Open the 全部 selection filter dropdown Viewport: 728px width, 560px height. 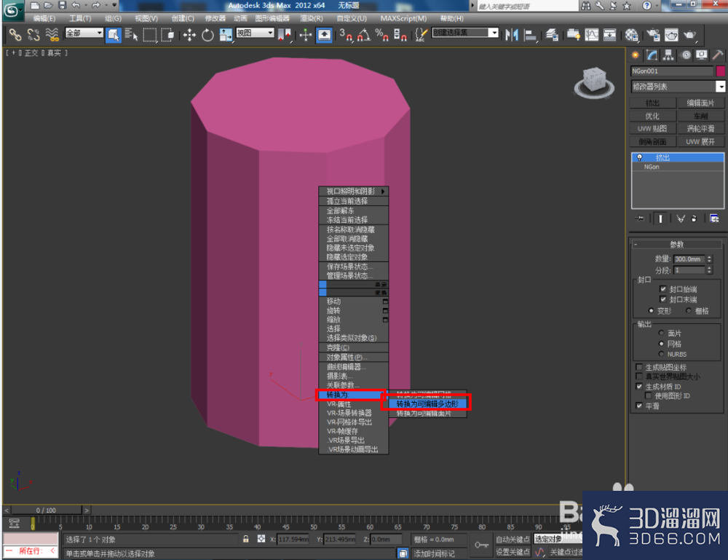84,33
